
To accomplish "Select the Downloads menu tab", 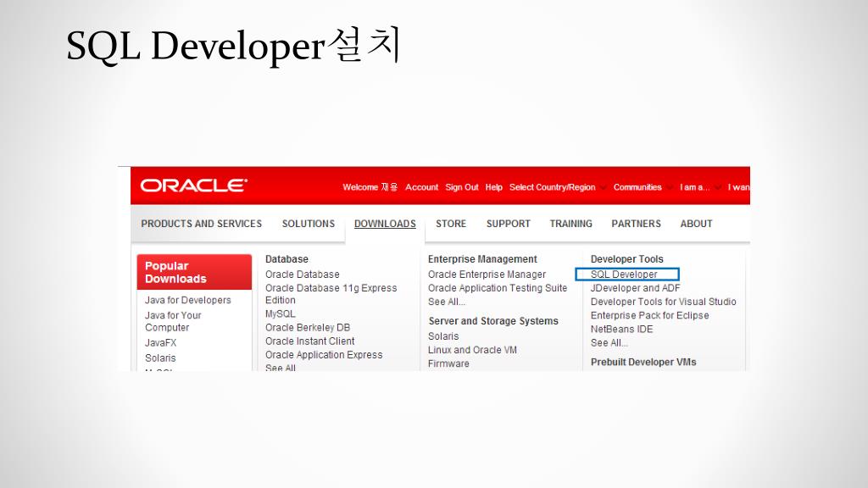I will click(x=385, y=224).
